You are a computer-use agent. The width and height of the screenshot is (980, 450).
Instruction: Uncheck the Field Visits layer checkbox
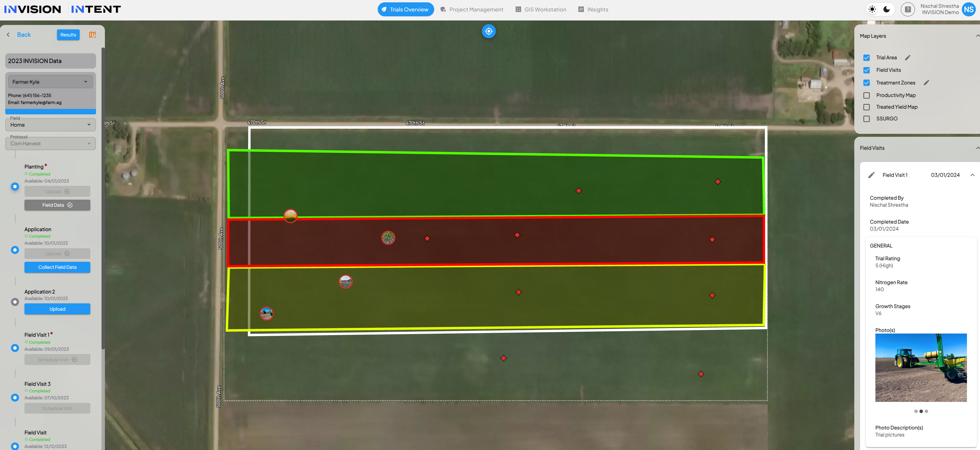point(867,70)
